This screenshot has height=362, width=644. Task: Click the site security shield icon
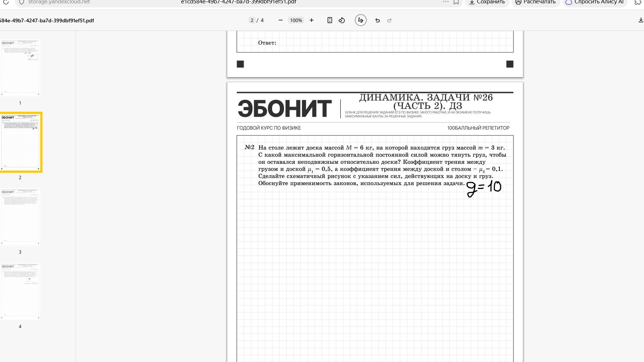[x=21, y=2]
